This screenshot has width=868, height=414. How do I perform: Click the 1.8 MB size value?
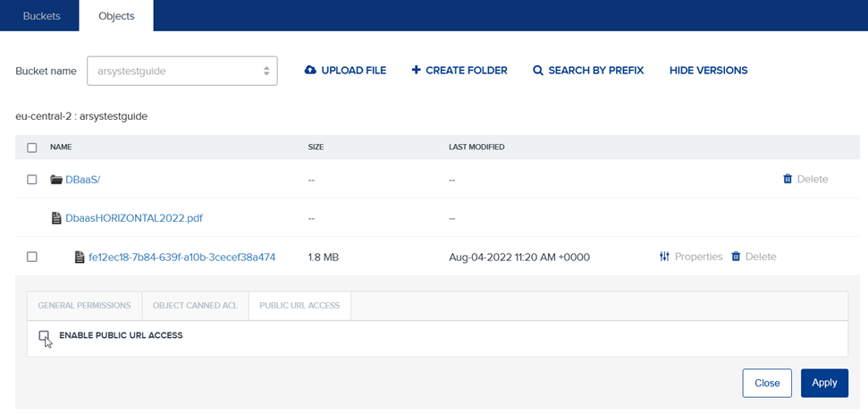tap(324, 257)
